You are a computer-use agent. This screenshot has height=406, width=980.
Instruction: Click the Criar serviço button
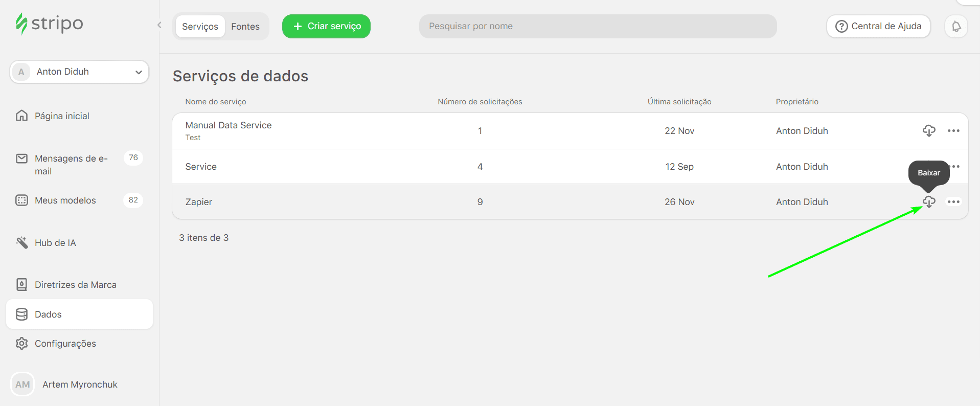[x=326, y=26]
